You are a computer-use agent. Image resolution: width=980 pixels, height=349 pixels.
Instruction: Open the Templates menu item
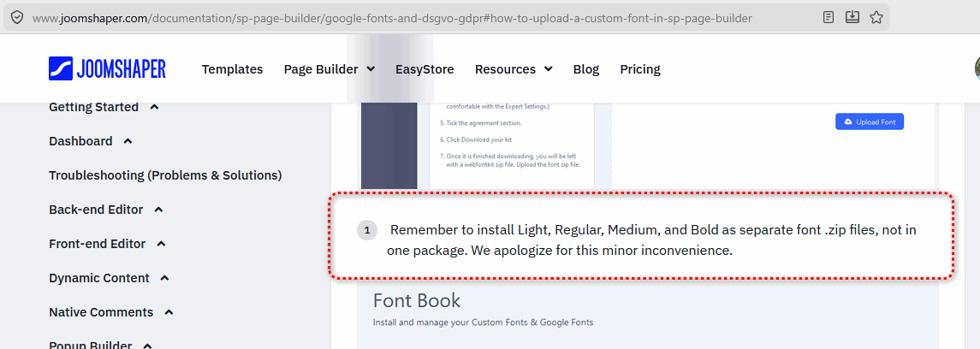[x=233, y=69]
